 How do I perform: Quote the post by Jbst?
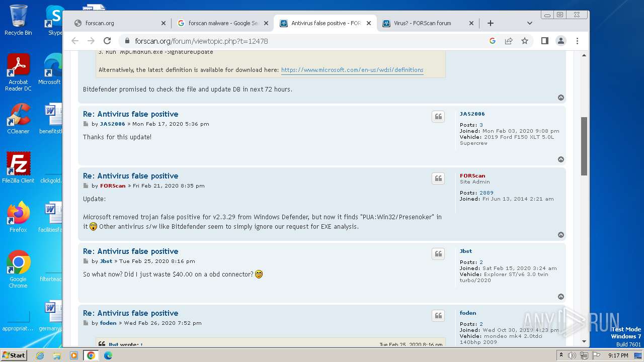coord(438,254)
